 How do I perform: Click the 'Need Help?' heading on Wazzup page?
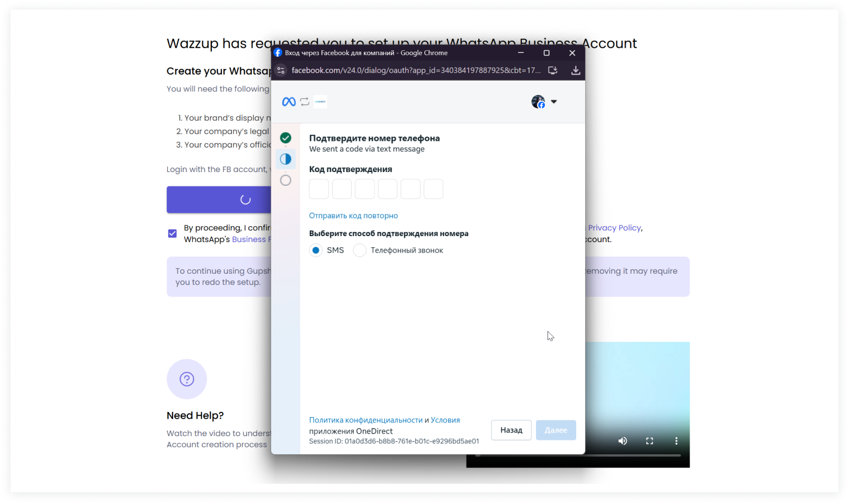[195, 416]
